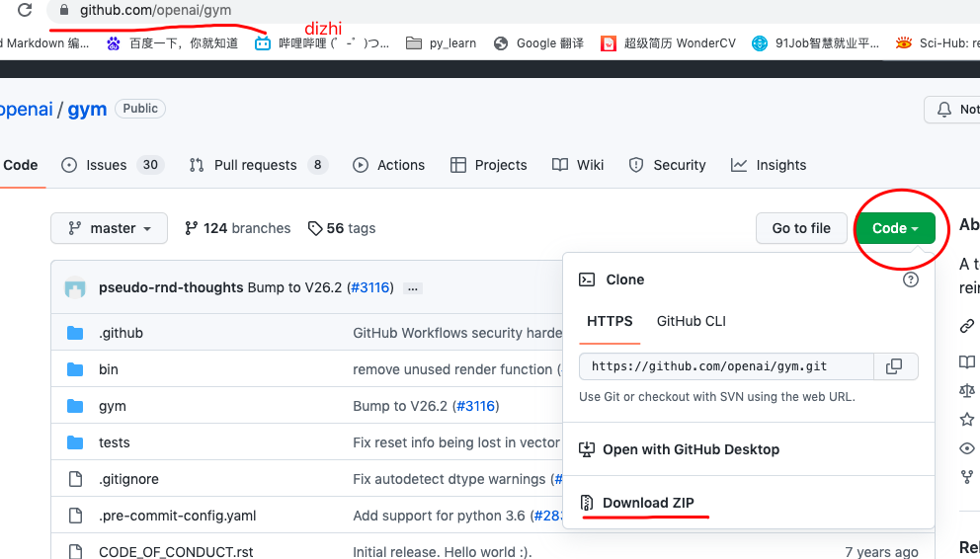This screenshot has height=559, width=980.
Task: Open the master branch dropdown
Action: 109,228
